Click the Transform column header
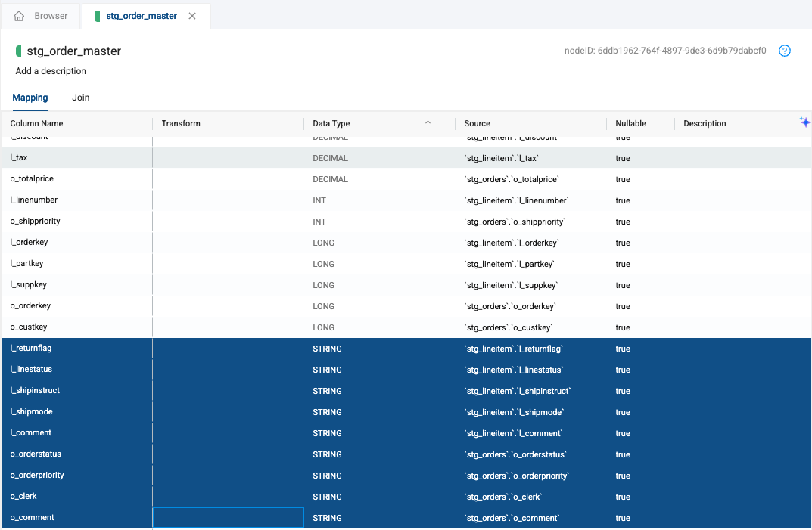Viewport: 812px width, 530px height. tap(181, 124)
